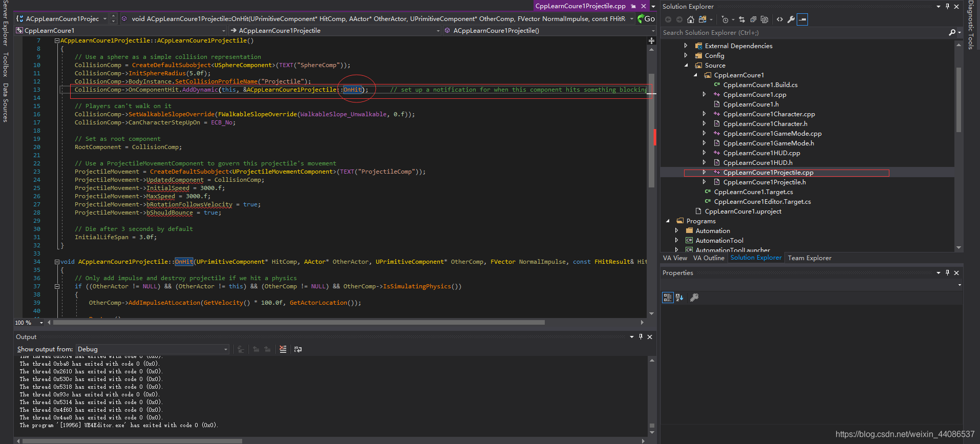Screen dimensions: 980x444
Task: Click Find Message in Code icon in Output
Action: tap(241, 349)
